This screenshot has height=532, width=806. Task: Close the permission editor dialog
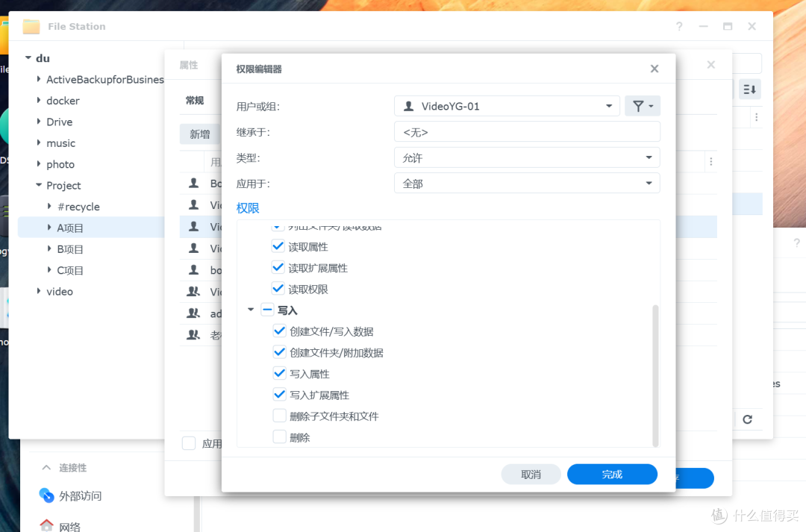point(655,69)
